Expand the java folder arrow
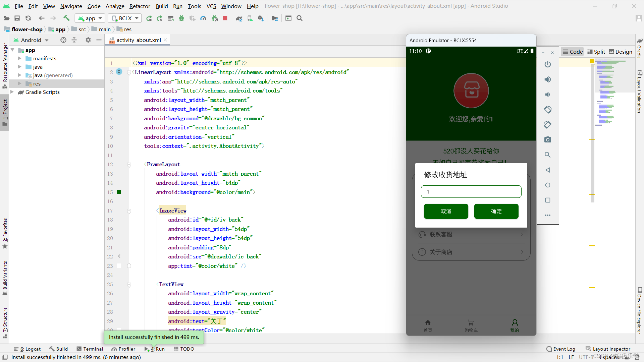Screen dimensions: 644x362 19,67
